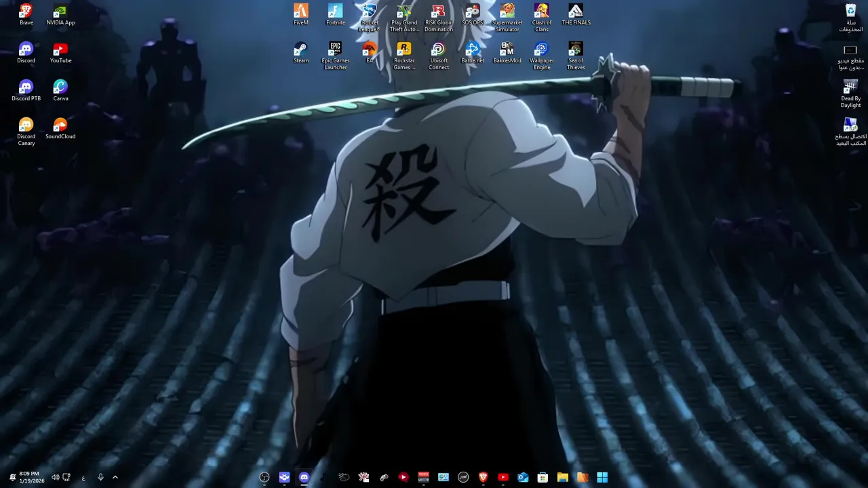Show hidden system tray icons chevron
Image resolution: width=868 pixels, height=488 pixels.
click(x=115, y=478)
